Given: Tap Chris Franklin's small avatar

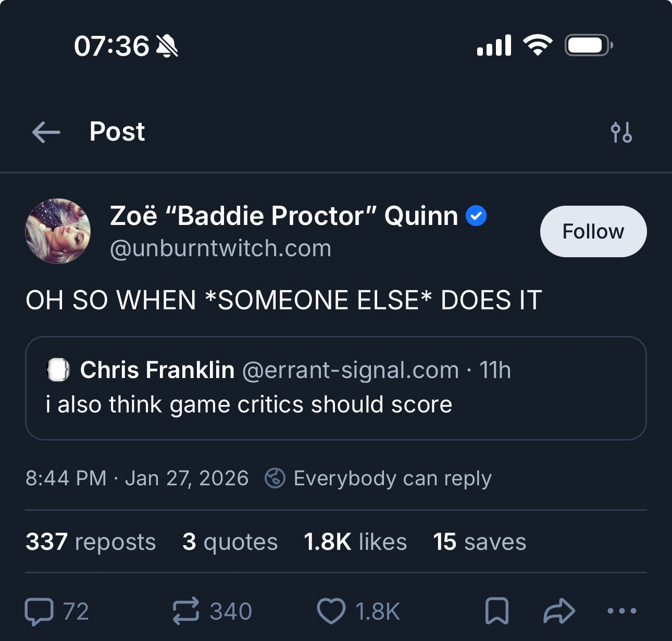Looking at the screenshot, I should point(58,370).
